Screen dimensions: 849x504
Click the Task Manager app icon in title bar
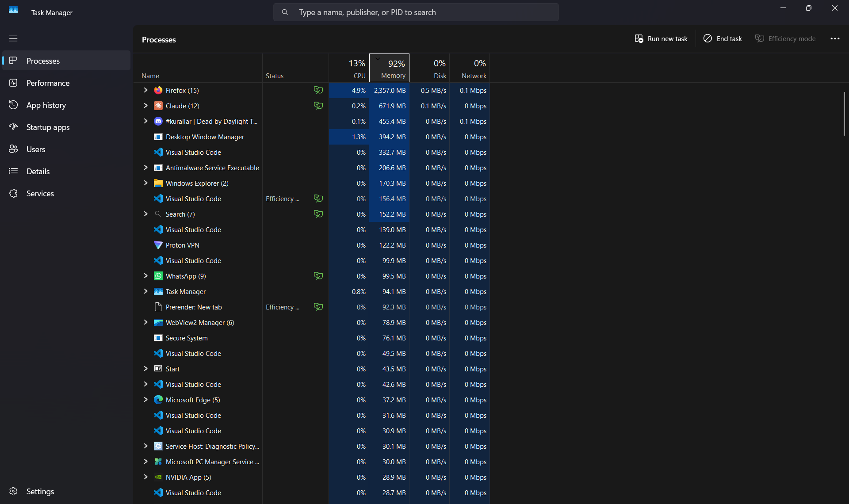point(13,10)
